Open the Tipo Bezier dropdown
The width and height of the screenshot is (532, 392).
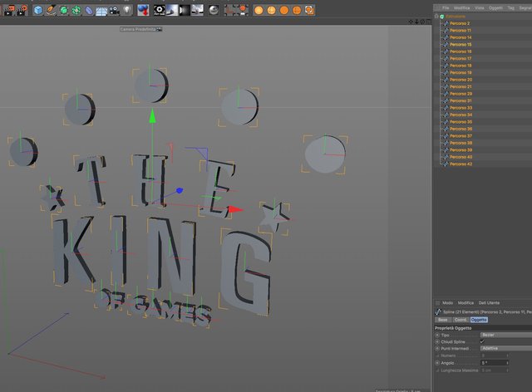[506, 335]
